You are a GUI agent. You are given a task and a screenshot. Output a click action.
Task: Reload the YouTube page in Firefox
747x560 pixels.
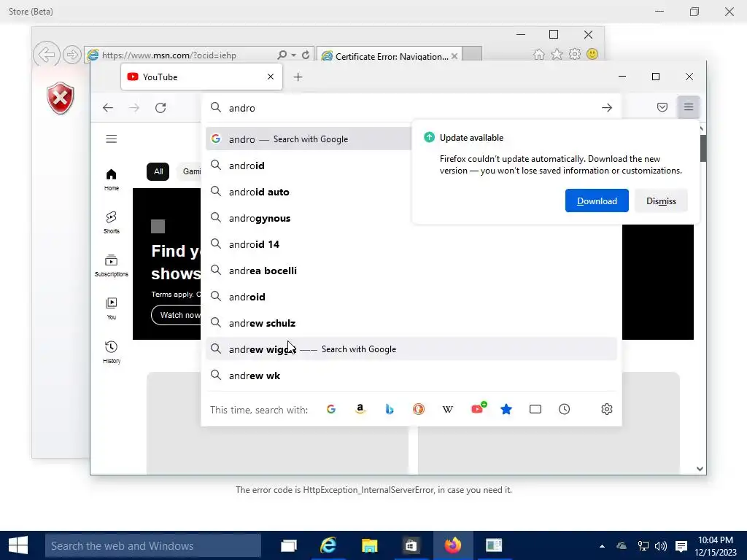tap(160, 108)
